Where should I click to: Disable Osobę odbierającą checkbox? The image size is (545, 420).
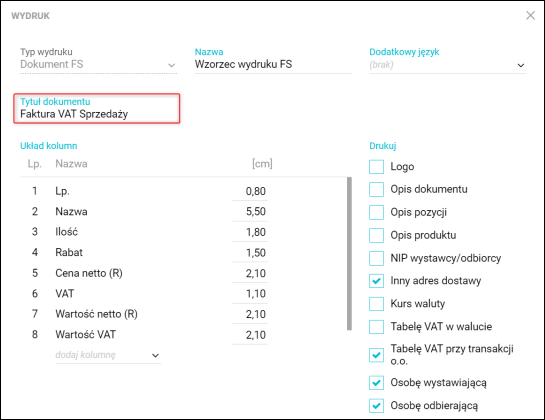tap(376, 406)
